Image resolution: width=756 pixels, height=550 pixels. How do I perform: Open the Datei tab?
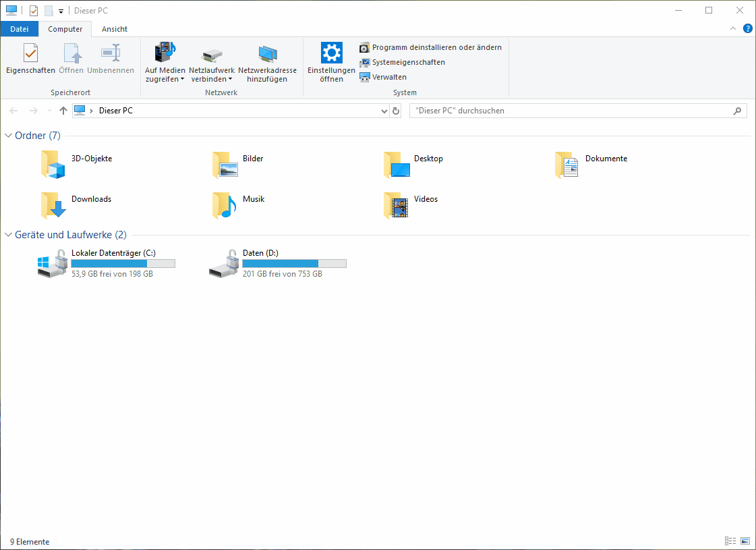coord(20,29)
